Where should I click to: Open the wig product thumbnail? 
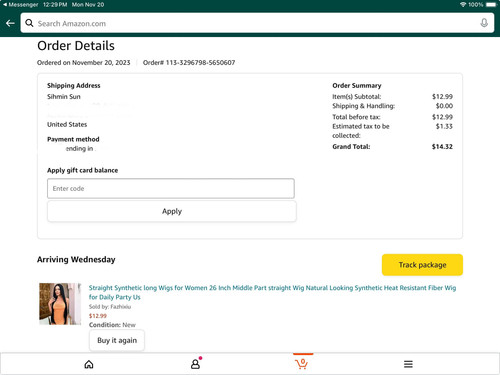pyautogui.click(x=60, y=304)
